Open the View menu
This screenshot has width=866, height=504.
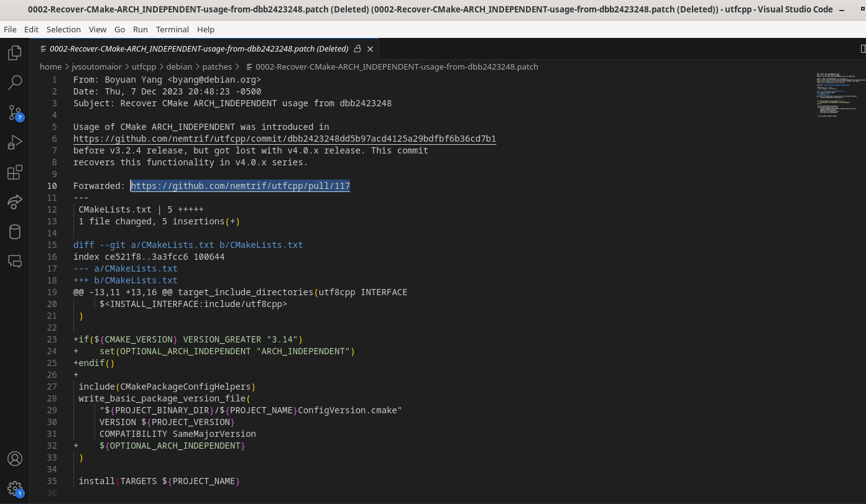[98, 29]
